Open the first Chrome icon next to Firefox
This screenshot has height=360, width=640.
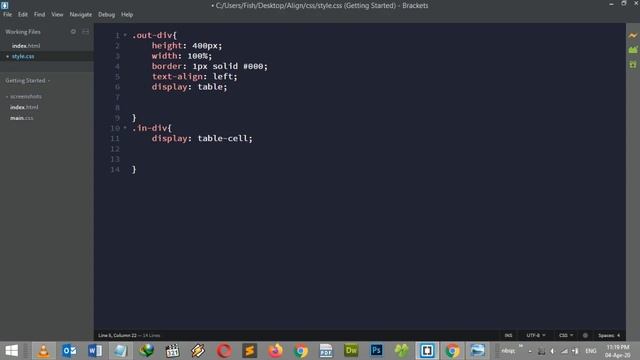(301, 351)
